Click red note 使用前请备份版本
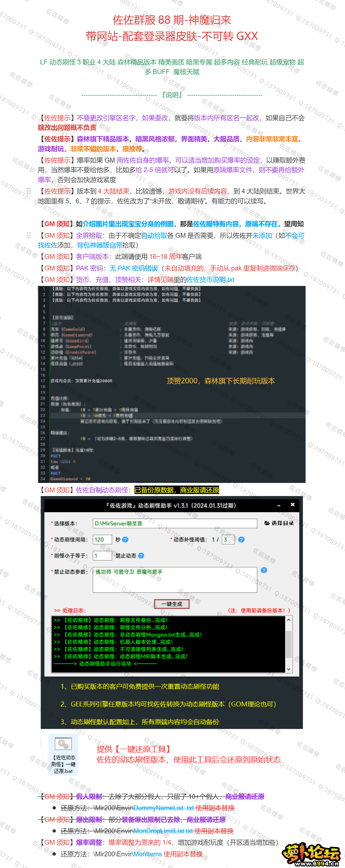Screen dimensions: 345x868 click(x=259, y=610)
